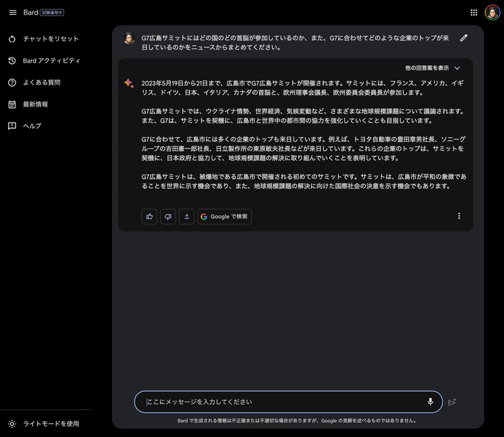
Task: Give the response a thumbs up
Action: [149, 216]
